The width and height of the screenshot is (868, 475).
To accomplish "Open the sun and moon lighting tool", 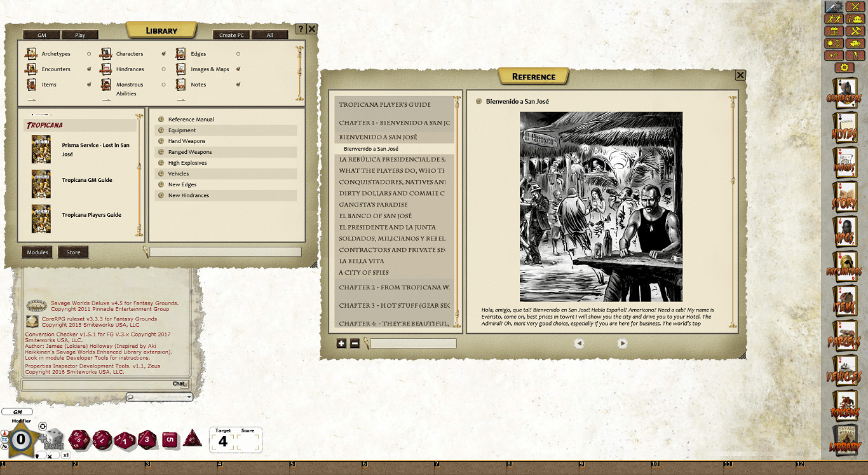I will 833,43.
